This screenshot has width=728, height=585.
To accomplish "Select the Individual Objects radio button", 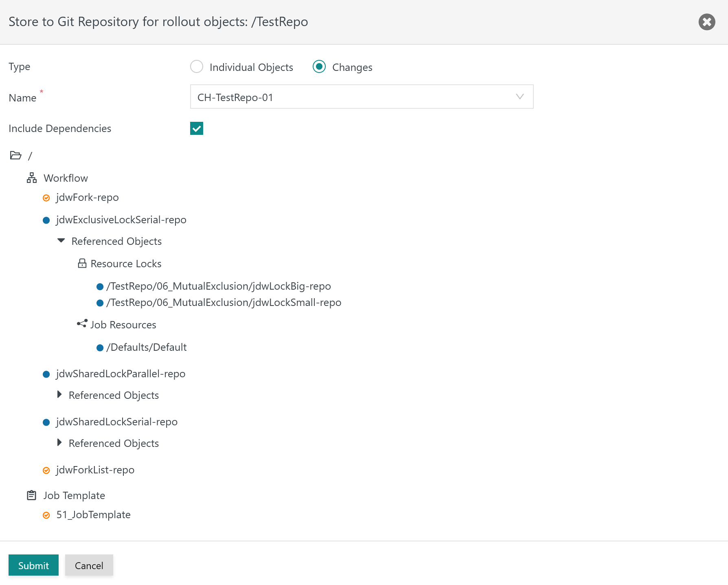I will pyautogui.click(x=197, y=66).
